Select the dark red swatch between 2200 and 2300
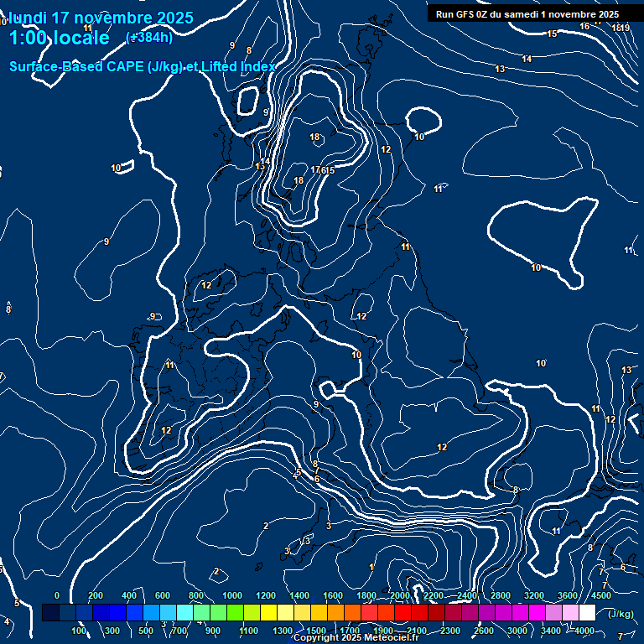 pyautogui.click(x=436, y=612)
